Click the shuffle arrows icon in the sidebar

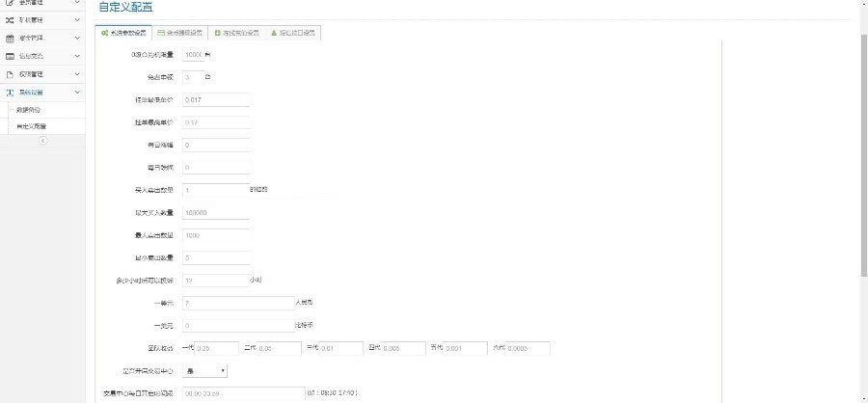click(10, 20)
